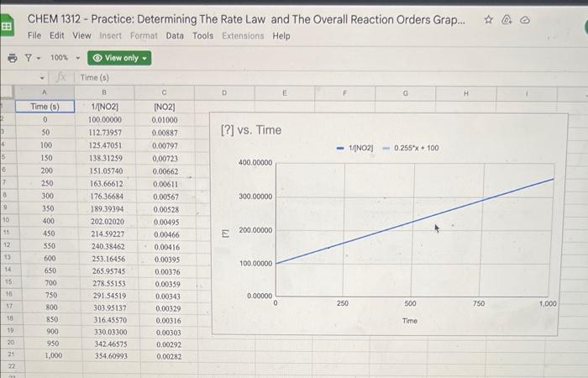Open the 100% zoom dropdown
Image resolution: width=588 pixels, height=378 pixels.
tap(66, 58)
